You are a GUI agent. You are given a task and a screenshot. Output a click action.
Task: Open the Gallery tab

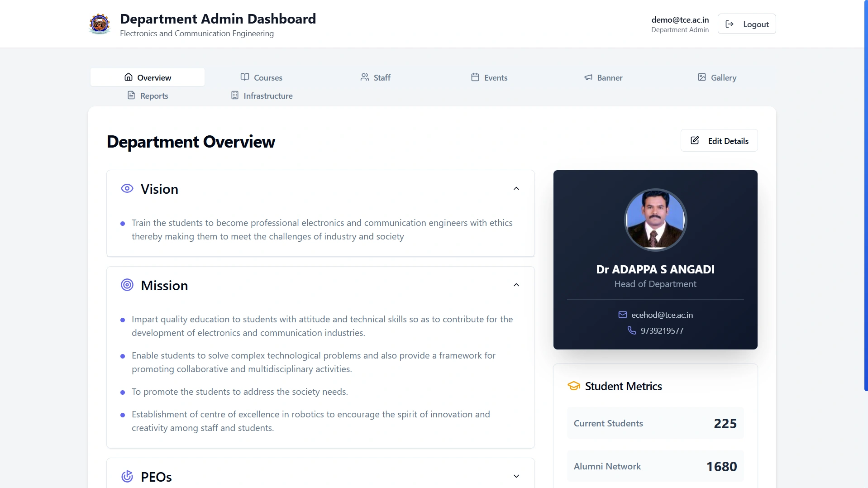717,77
